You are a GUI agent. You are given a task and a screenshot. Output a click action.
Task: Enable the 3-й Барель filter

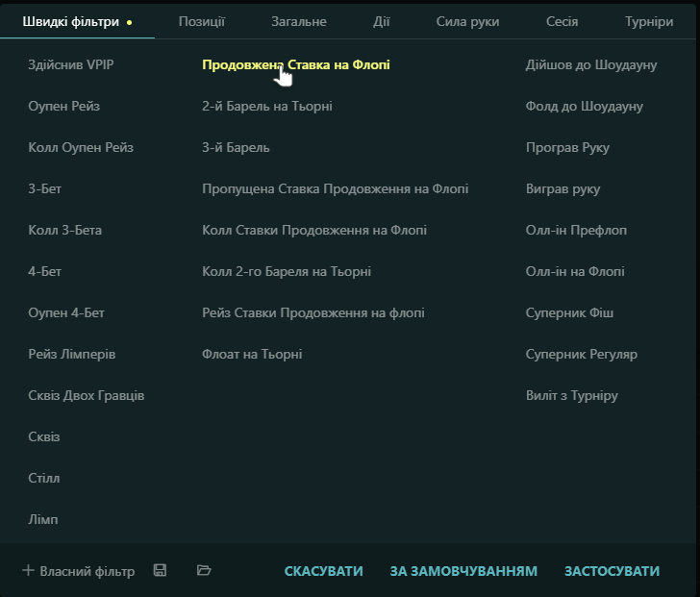coord(236,147)
